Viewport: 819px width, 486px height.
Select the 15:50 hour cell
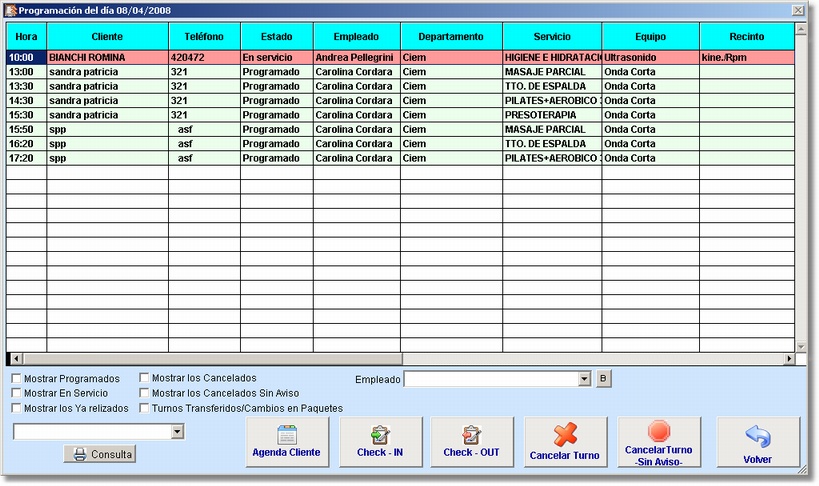pyautogui.click(x=26, y=130)
